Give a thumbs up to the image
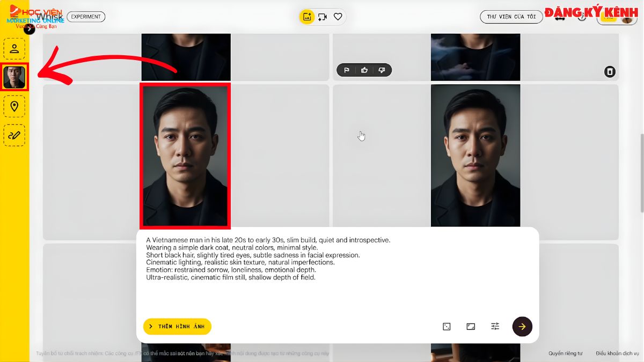Screen dimensions: 644x362 click(x=364, y=70)
